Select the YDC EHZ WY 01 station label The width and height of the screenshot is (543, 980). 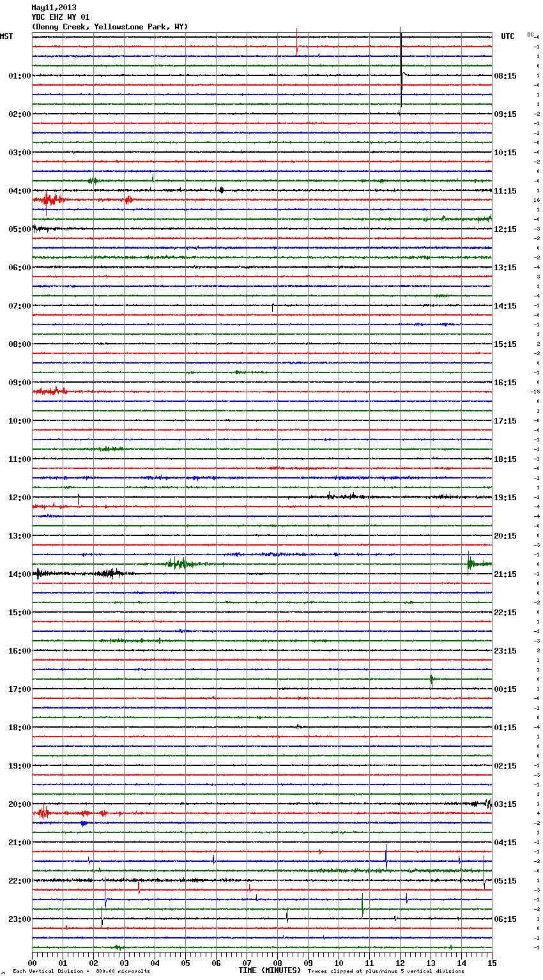pyautogui.click(x=60, y=17)
